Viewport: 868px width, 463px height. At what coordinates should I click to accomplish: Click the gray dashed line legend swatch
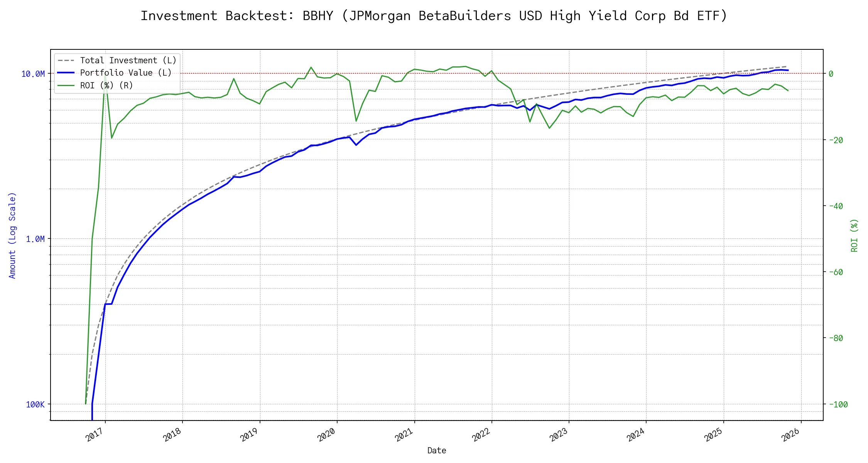[66, 61]
